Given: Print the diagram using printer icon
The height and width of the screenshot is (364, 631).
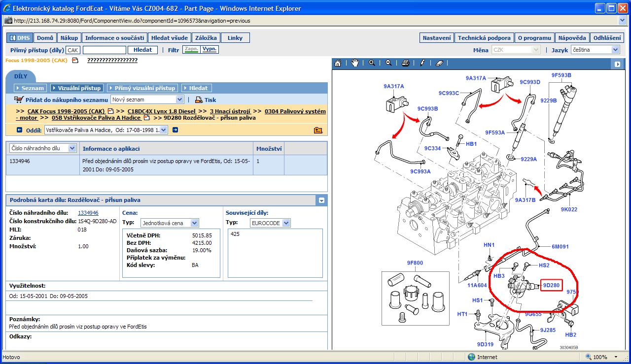Looking at the screenshot, I should click(405, 63).
